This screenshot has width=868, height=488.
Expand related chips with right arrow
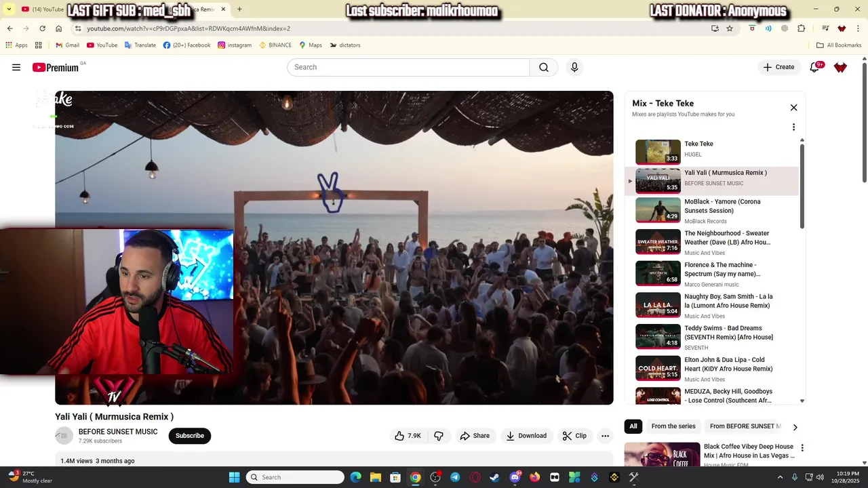(795, 427)
